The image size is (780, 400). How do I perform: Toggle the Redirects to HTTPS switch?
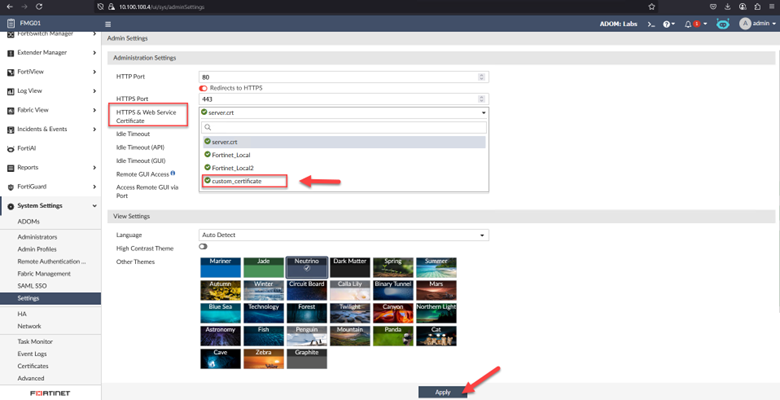(x=203, y=88)
